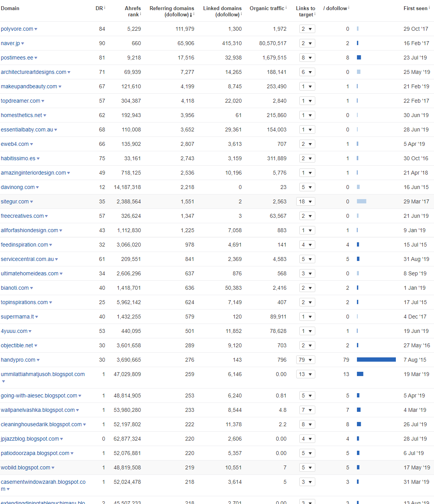Click the 111,979 referring domains value
This screenshot has height=504, width=434.
[185, 29]
